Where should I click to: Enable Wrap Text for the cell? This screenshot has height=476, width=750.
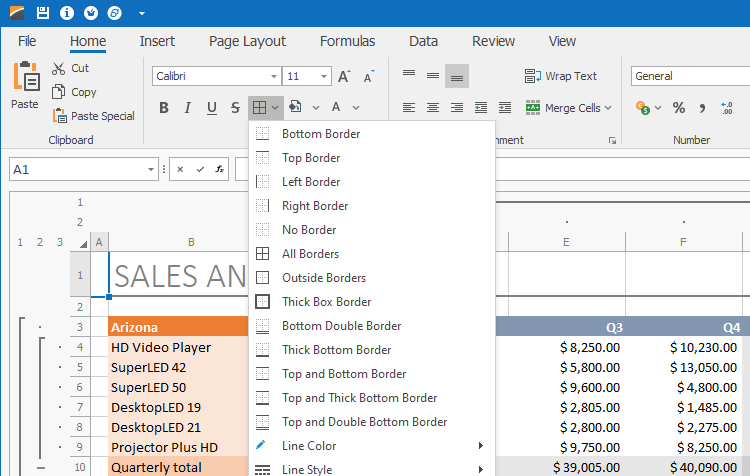560,76
